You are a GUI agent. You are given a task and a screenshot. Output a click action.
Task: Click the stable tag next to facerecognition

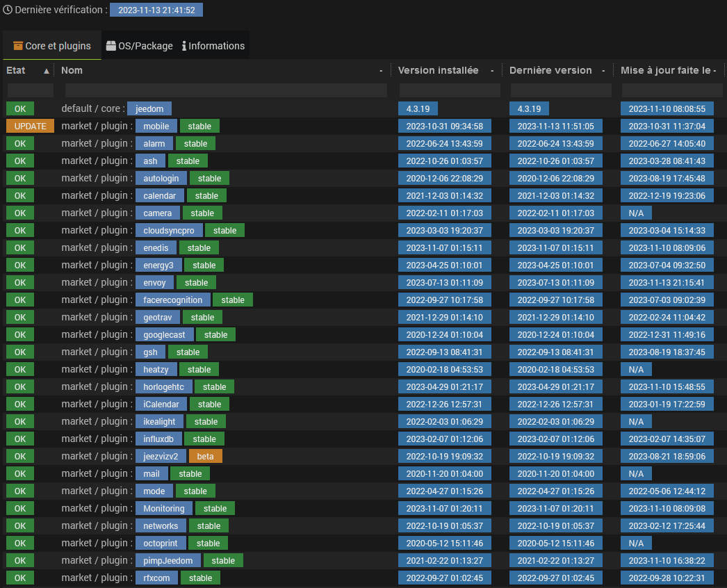[233, 300]
